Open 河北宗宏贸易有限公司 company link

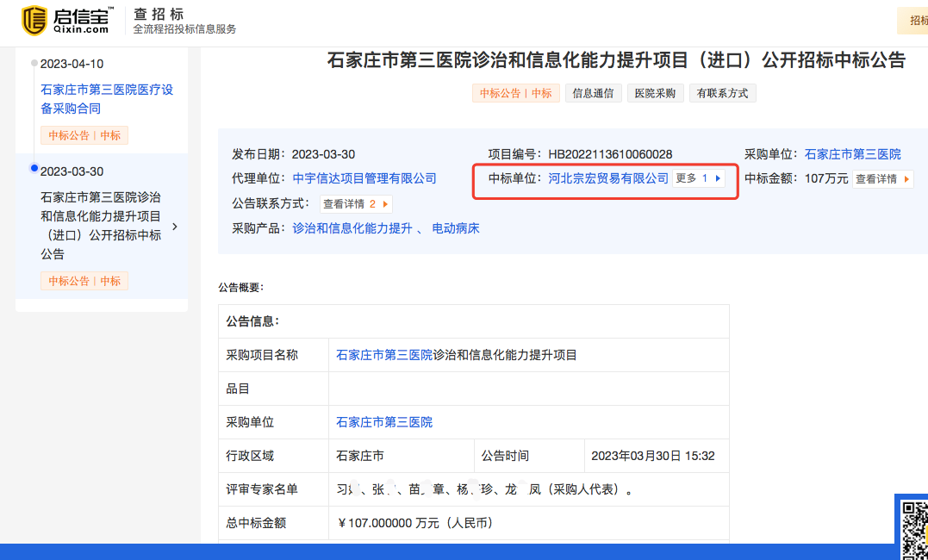point(608,178)
